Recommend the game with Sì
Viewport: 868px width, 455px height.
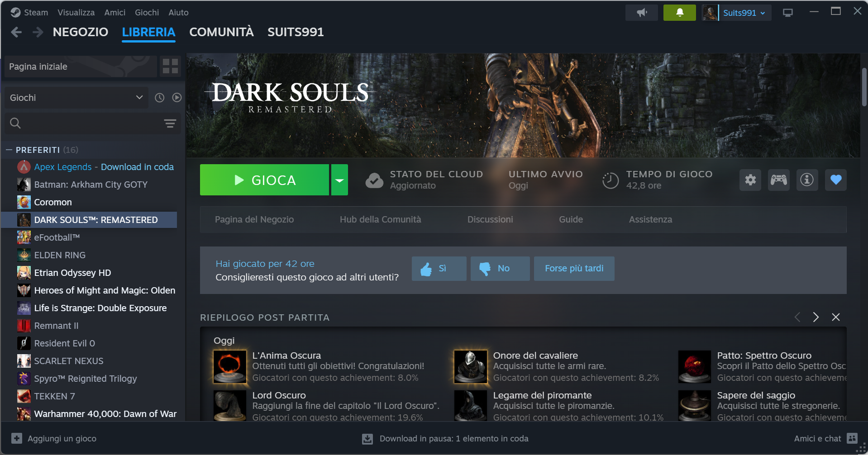(439, 269)
